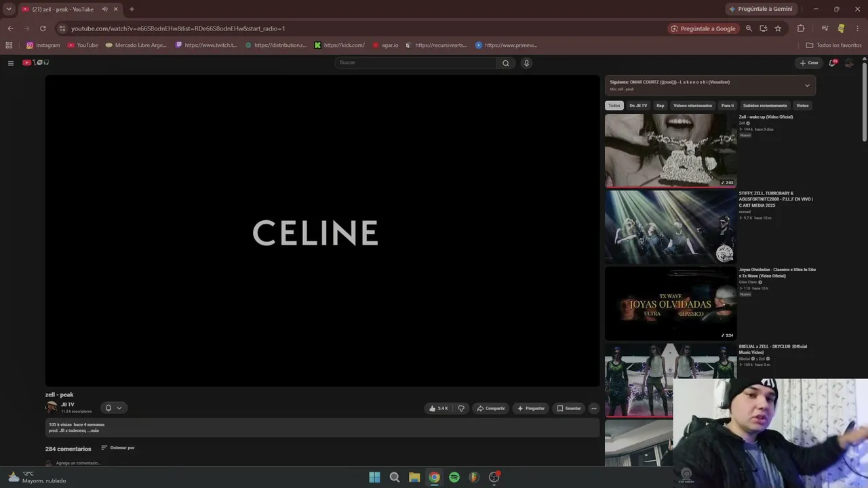Open File Explorer from the taskbar

click(x=414, y=477)
